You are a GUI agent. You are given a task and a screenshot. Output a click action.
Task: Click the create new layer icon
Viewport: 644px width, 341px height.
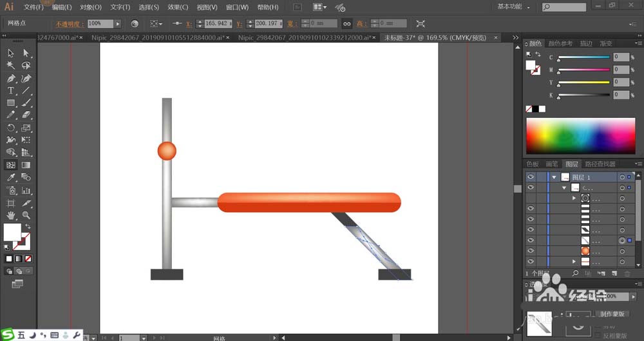point(614,273)
